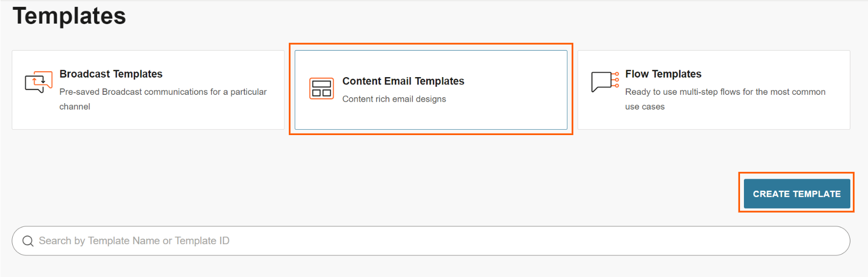Click the CREATE TEMPLATE button

[797, 194]
